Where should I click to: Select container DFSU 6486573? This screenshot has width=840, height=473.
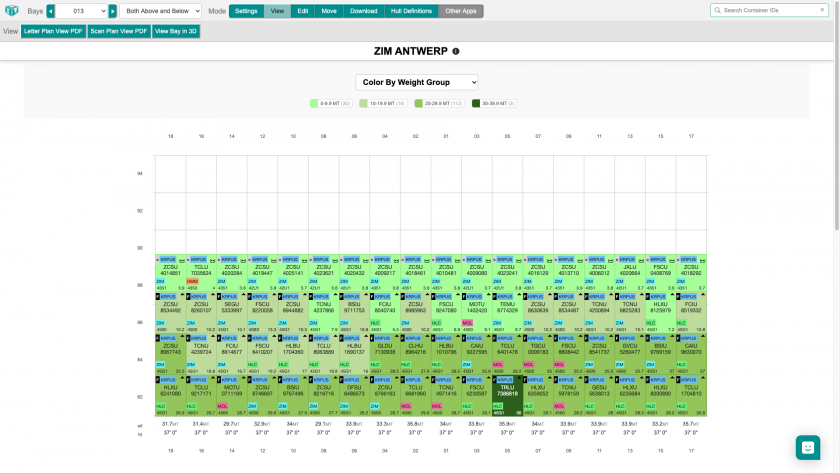[354, 395]
